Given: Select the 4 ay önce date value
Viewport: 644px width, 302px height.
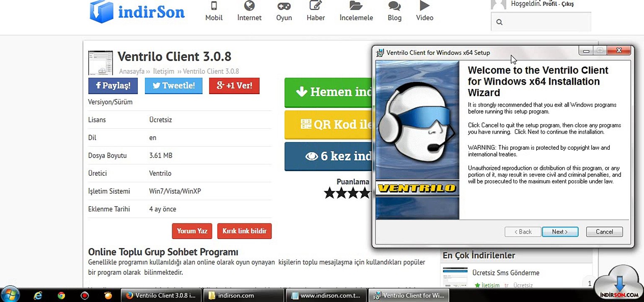Looking at the screenshot, I should point(163,209).
